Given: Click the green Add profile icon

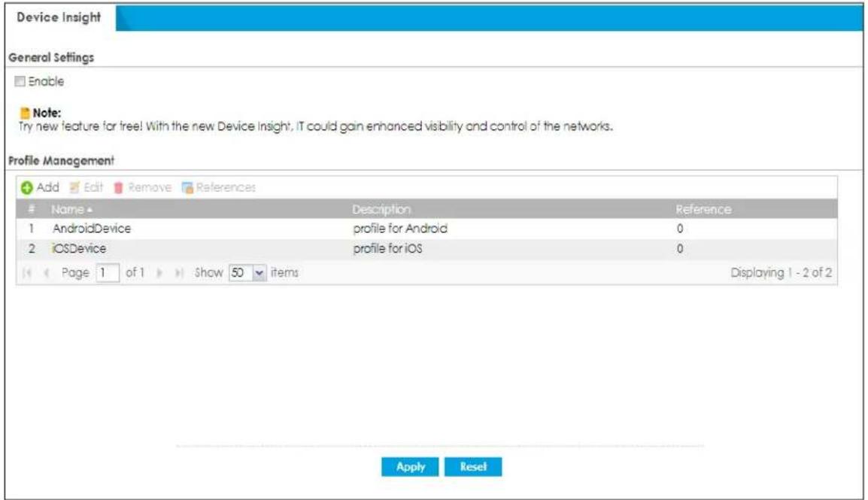Looking at the screenshot, I should [x=26, y=187].
